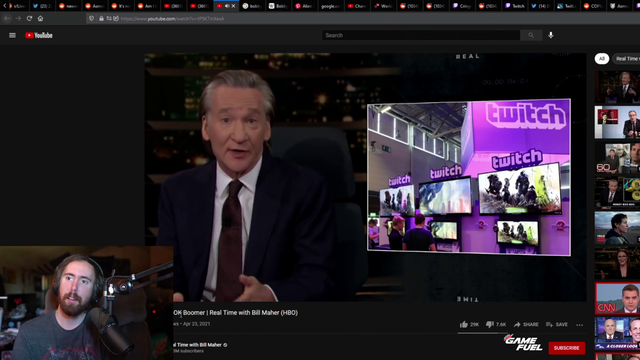This screenshot has width=640, height=360.
Task: Switch to the Twitter (23) tab
Action: click(42, 6)
